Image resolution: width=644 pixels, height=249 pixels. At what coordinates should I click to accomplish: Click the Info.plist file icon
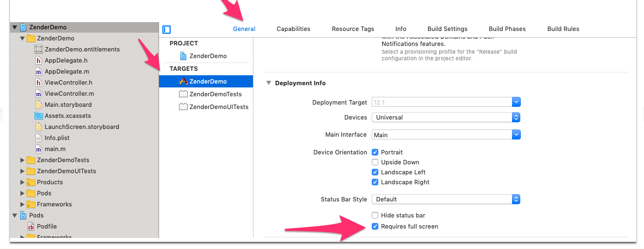(39, 138)
